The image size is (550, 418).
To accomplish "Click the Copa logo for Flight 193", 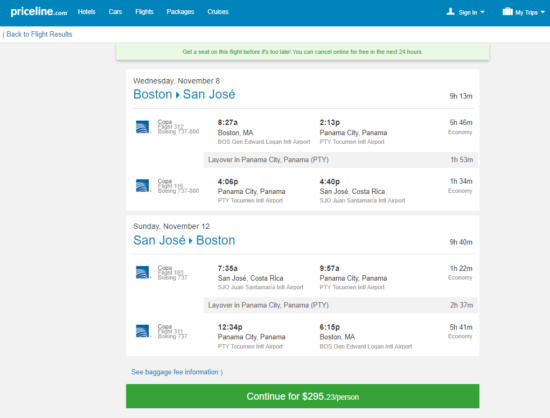I will coord(142,272).
